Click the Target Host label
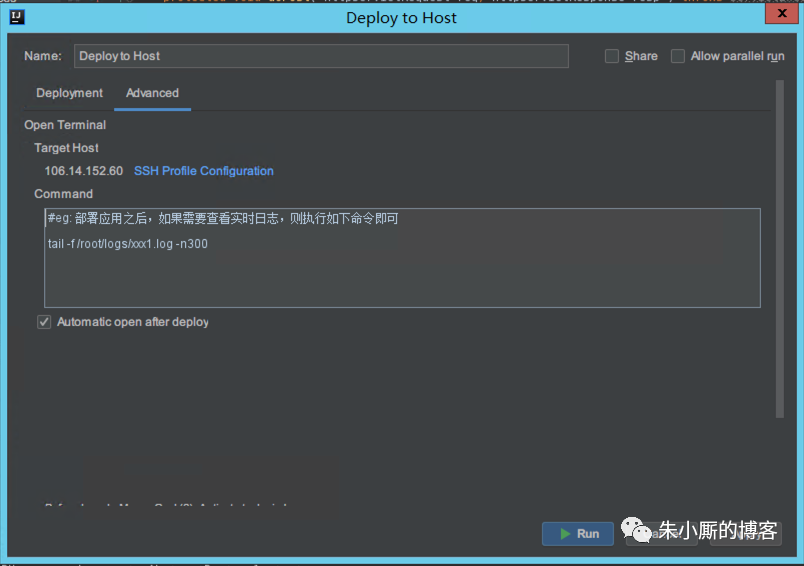The width and height of the screenshot is (804, 566). [x=66, y=148]
